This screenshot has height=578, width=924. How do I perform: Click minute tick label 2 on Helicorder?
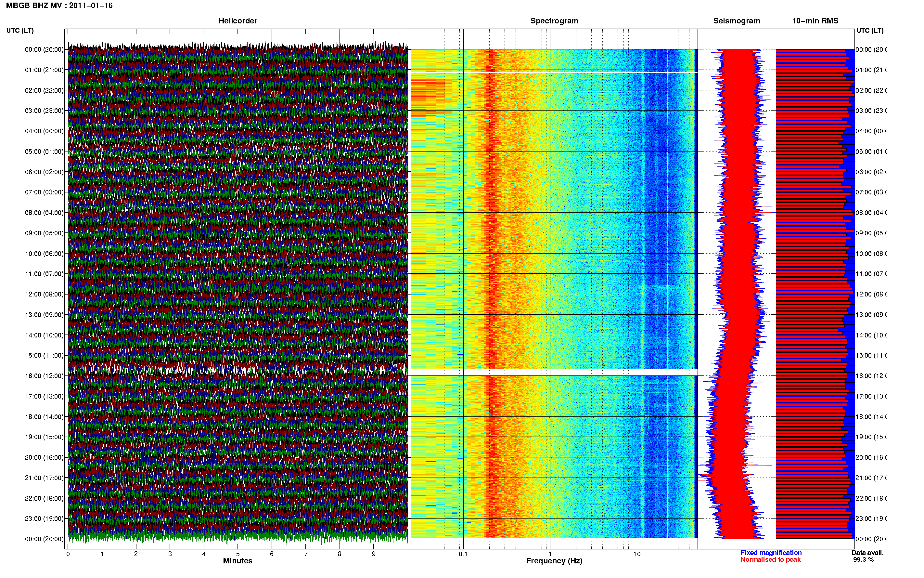click(136, 554)
